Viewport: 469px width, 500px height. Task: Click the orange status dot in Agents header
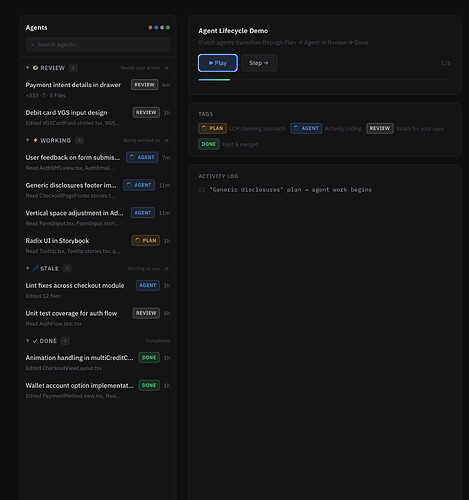click(x=150, y=27)
